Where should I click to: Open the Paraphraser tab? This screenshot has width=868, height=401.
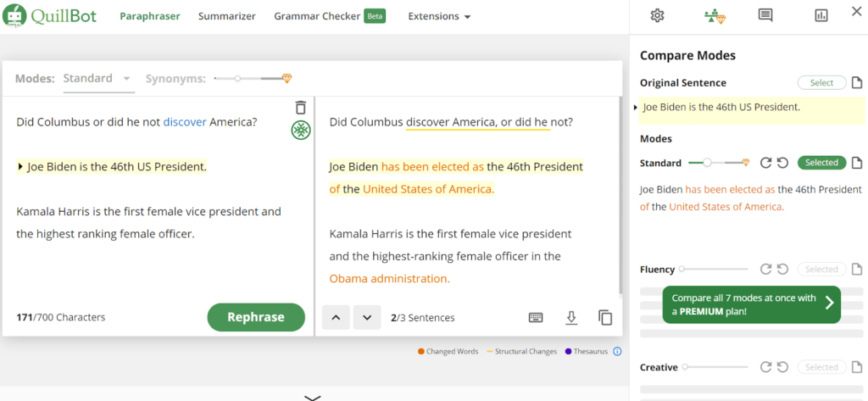pyautogui.click(x=150, y=17)
